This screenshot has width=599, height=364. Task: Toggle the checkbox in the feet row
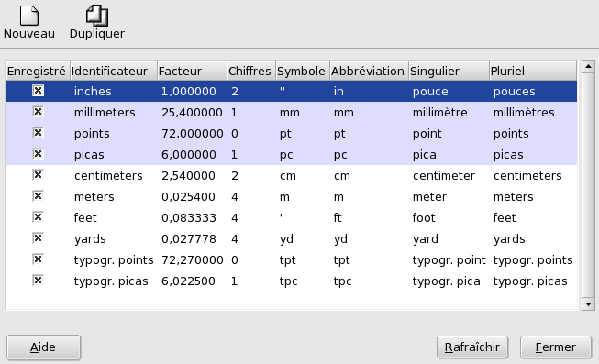click(38, 217)
